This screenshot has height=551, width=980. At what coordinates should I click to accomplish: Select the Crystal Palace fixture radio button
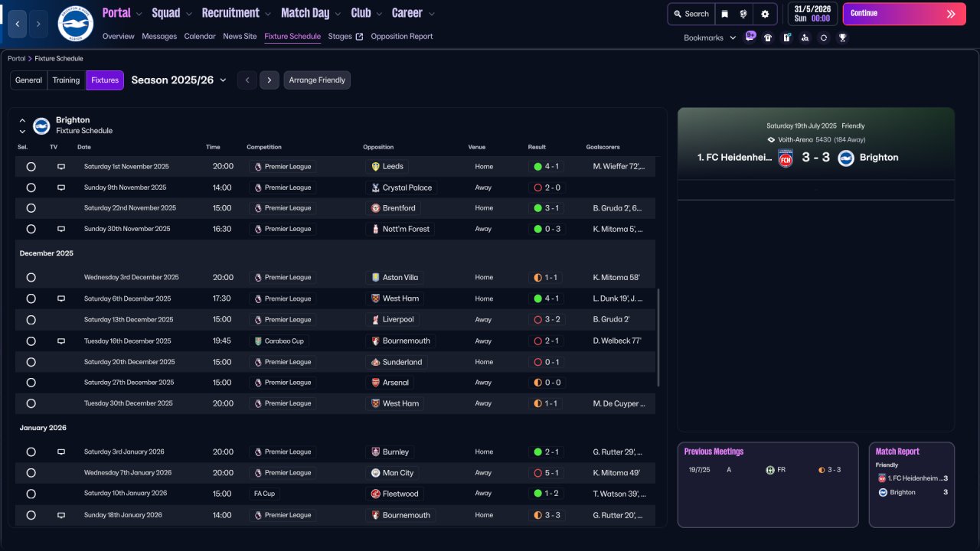[x=31, y=187]
